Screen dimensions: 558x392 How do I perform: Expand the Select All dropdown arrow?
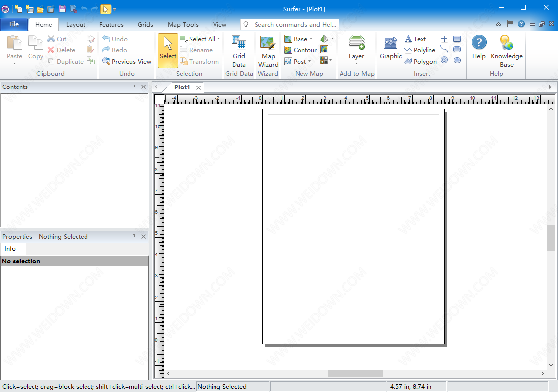click(218, 39)
